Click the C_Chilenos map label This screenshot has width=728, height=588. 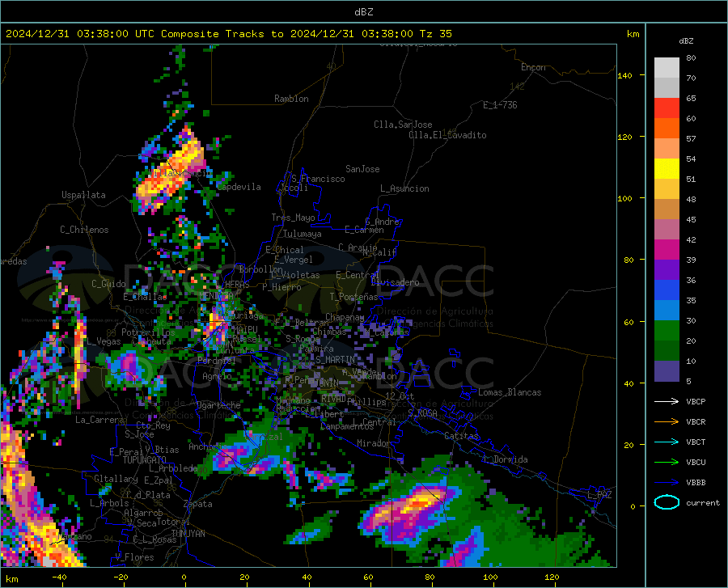[x=84, y=230]
